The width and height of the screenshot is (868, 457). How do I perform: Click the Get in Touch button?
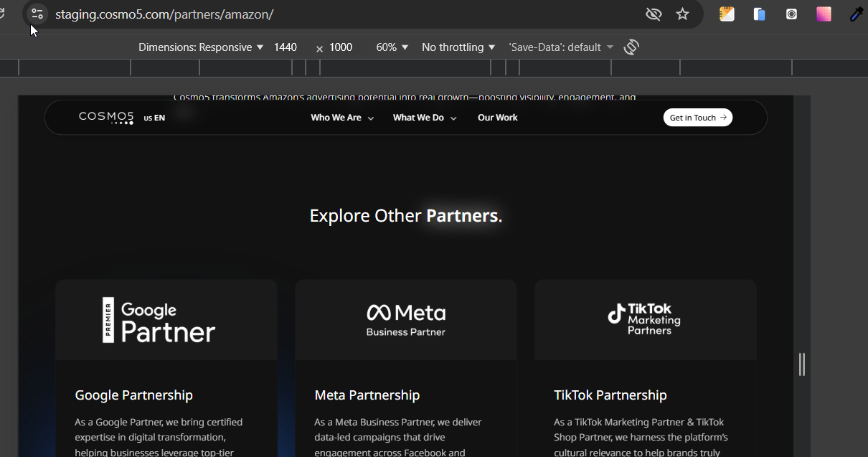tap(698, 118)
